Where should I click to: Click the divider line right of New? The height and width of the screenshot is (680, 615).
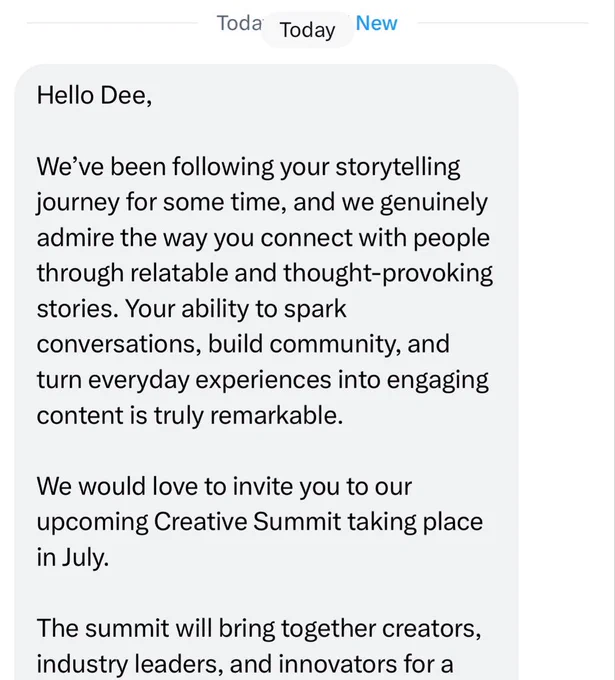click(x=503, y=23)
